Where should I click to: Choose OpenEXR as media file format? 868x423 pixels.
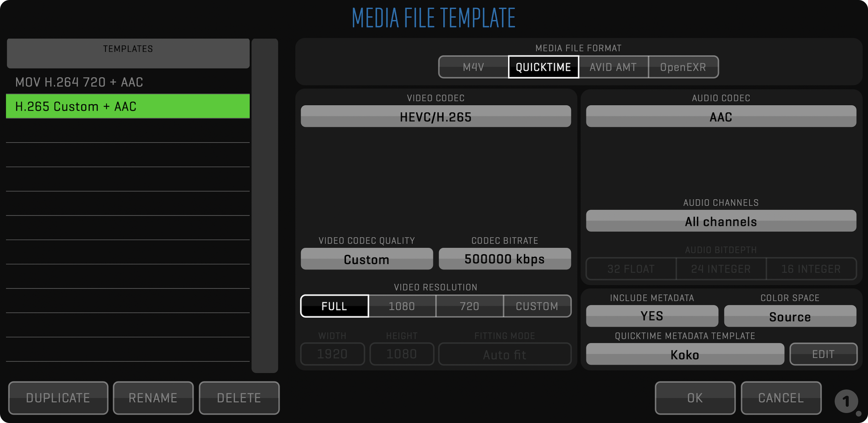683,67
